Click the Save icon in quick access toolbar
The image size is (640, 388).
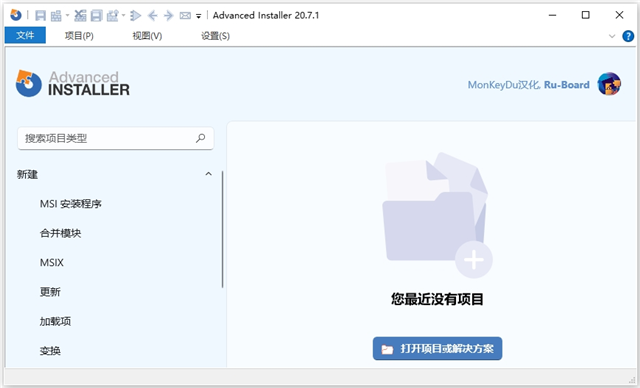pos(40,16)
